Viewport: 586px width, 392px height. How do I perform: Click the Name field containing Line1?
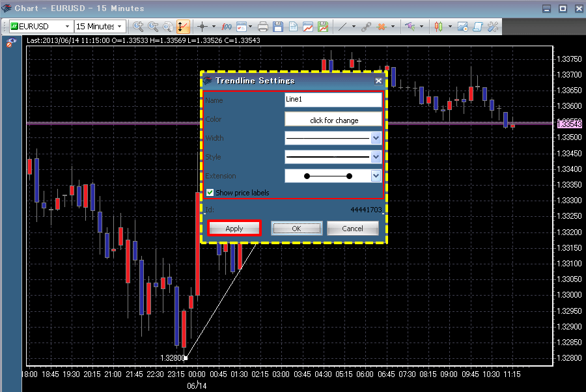click(333, 100)
